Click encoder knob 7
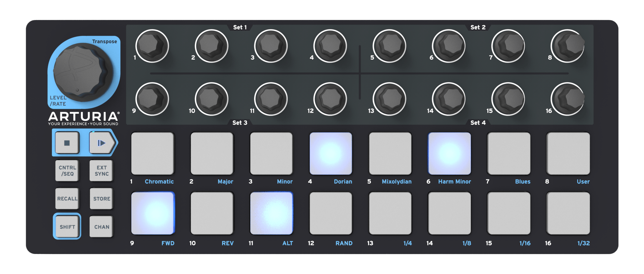 point(508,46)
